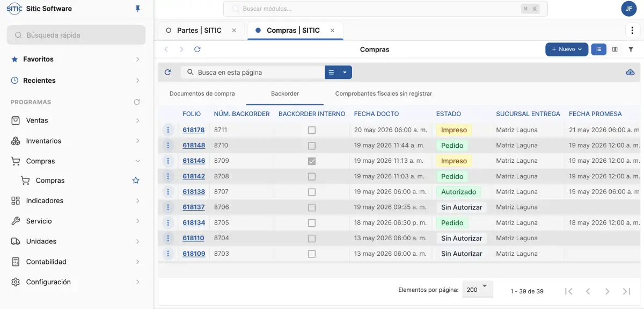Toggle Backorder Interno checkbox for 8708
Image resolution: width=644 pixels, height=309 pixels.
(312, 176)
